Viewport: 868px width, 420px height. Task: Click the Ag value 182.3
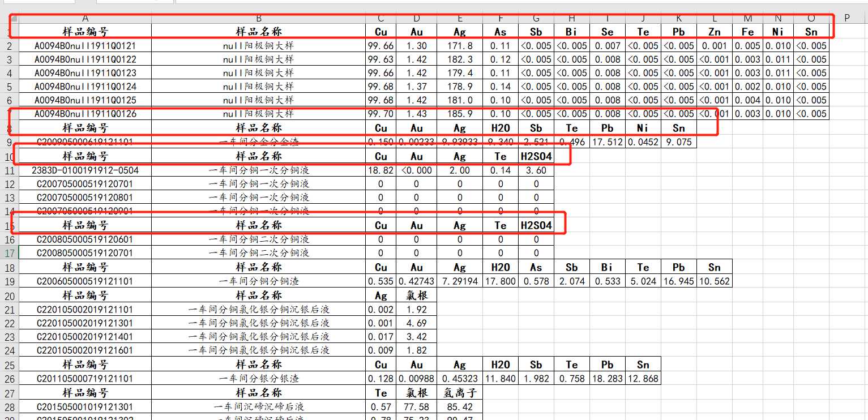tap(460, 59)
